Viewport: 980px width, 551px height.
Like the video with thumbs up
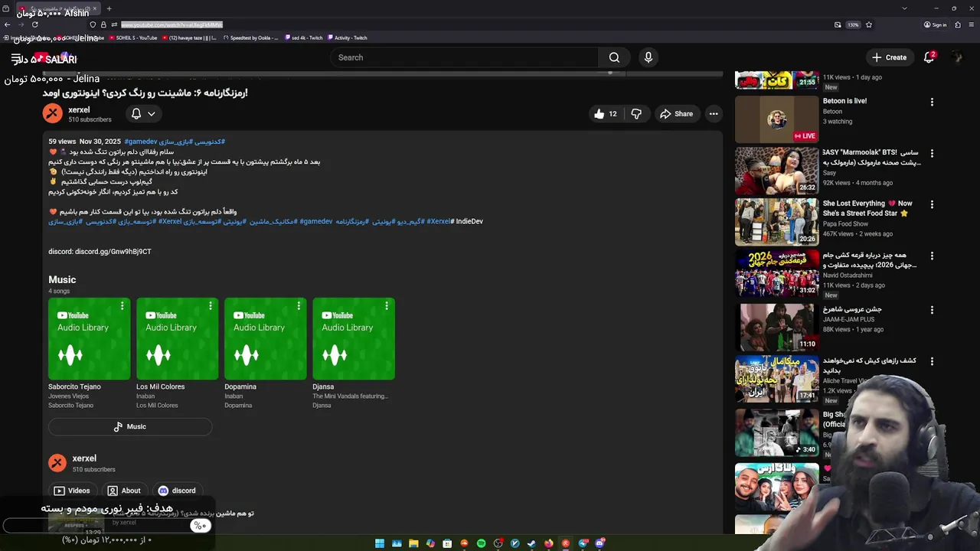(x=605, y=114)
